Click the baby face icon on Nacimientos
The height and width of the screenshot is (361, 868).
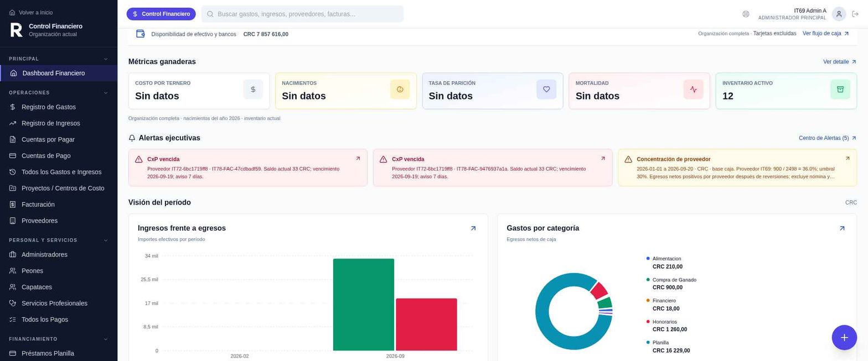(x=400, y=90)
